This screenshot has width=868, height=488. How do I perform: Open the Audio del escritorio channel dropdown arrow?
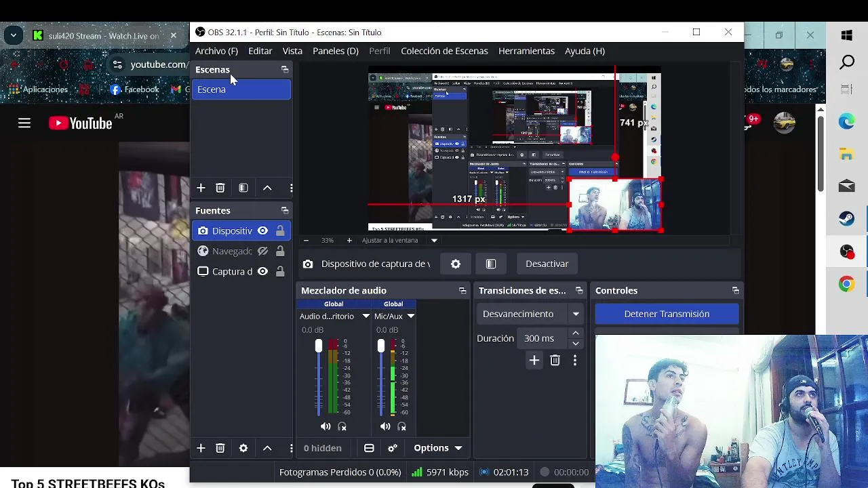pos(366,317)
